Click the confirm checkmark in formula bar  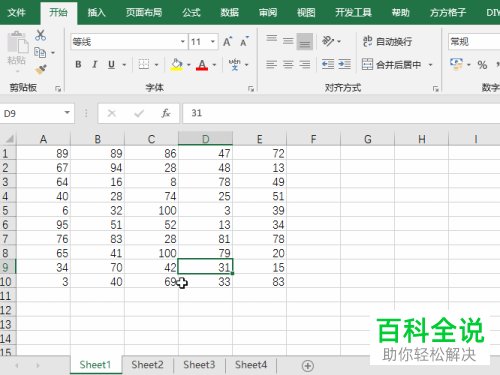tap(139, 113)
